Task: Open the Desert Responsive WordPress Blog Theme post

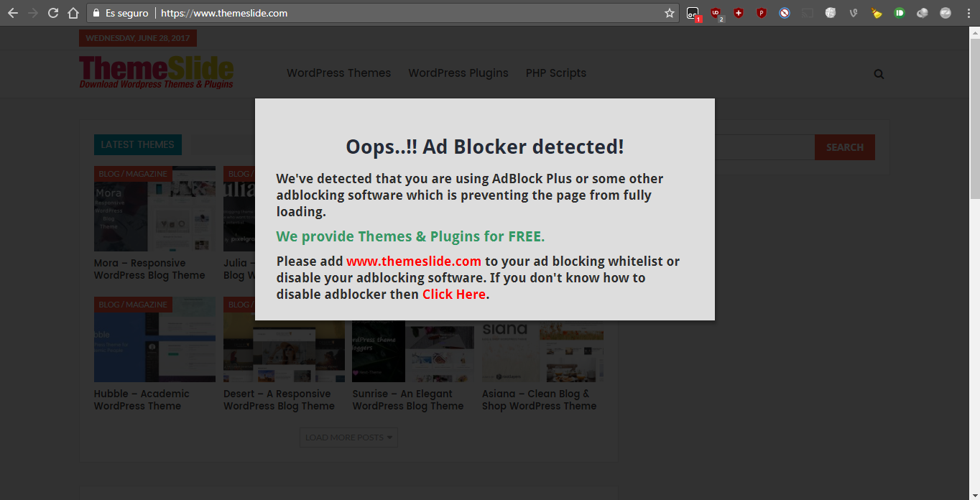Action: point(279,400)
